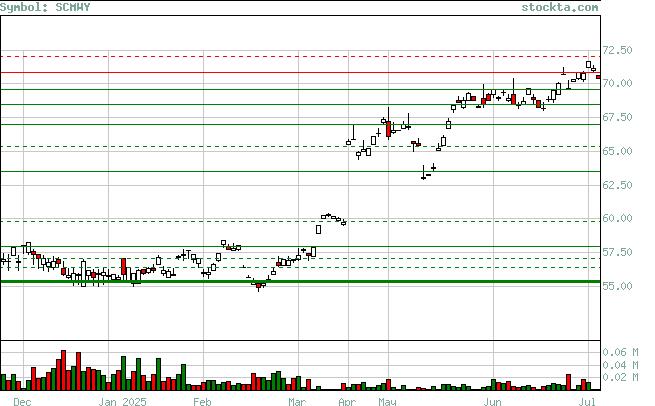Click the Mar month label

coord(297,401)
